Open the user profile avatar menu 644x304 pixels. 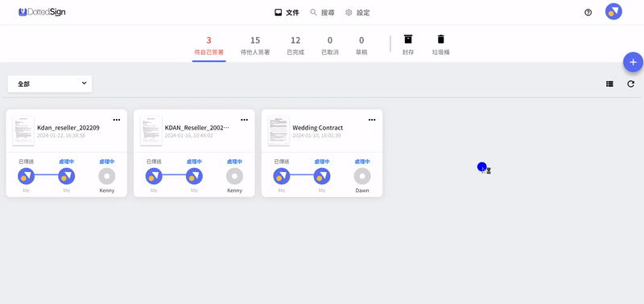[x=613, y=11]
